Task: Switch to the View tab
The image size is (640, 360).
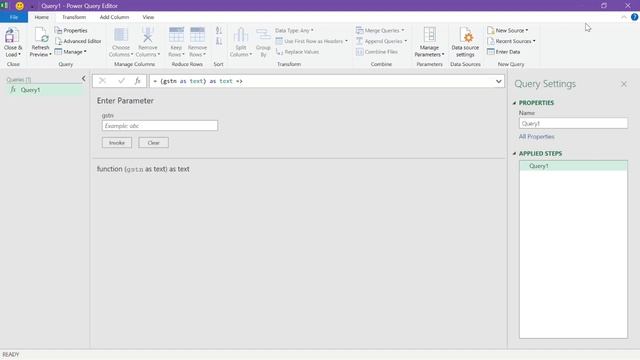Action: pyautogui.click(x=148, y=17)
